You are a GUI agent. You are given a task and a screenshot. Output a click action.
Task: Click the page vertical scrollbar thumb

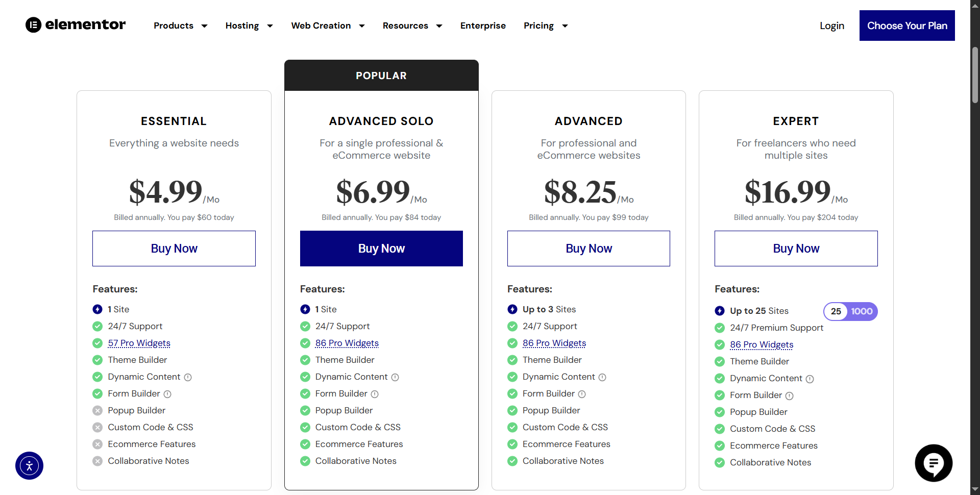[975, 75]
